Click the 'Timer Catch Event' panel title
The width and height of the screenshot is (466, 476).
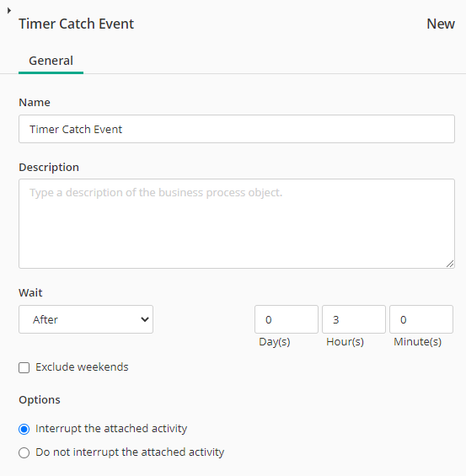pyautogui.click(x=76, y=24)
